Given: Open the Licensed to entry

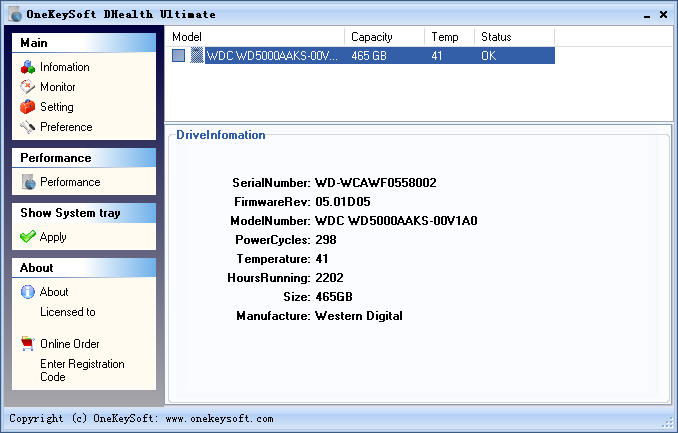Looking at the screenshot, I should click(67, 312).
